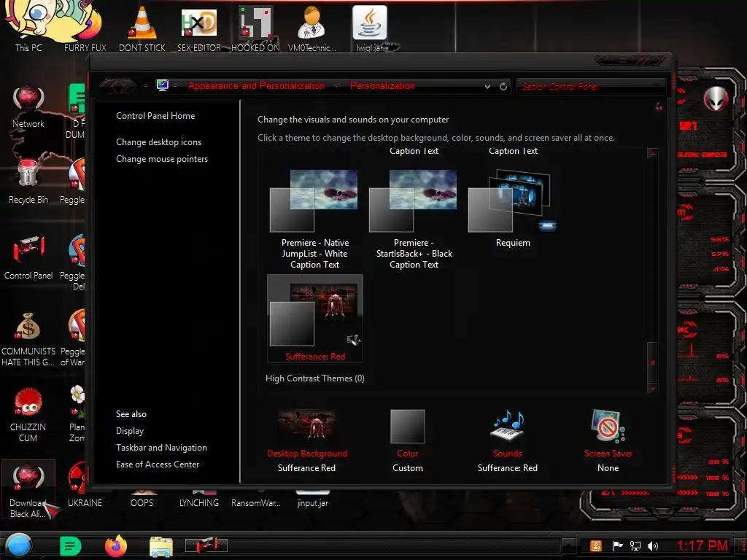Open Screen Saver settings

pyautogui.click(x=608, y=441)
